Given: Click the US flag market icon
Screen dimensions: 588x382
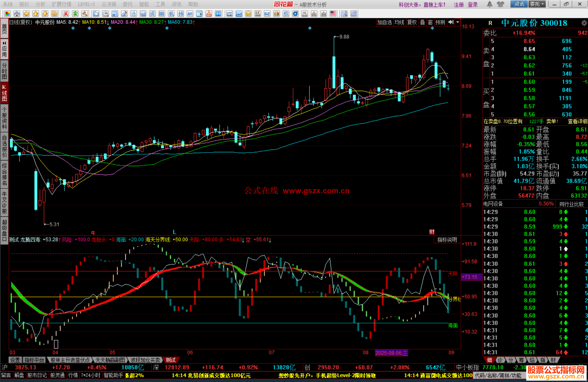Looking at the screenshot, I should point(333,14).
